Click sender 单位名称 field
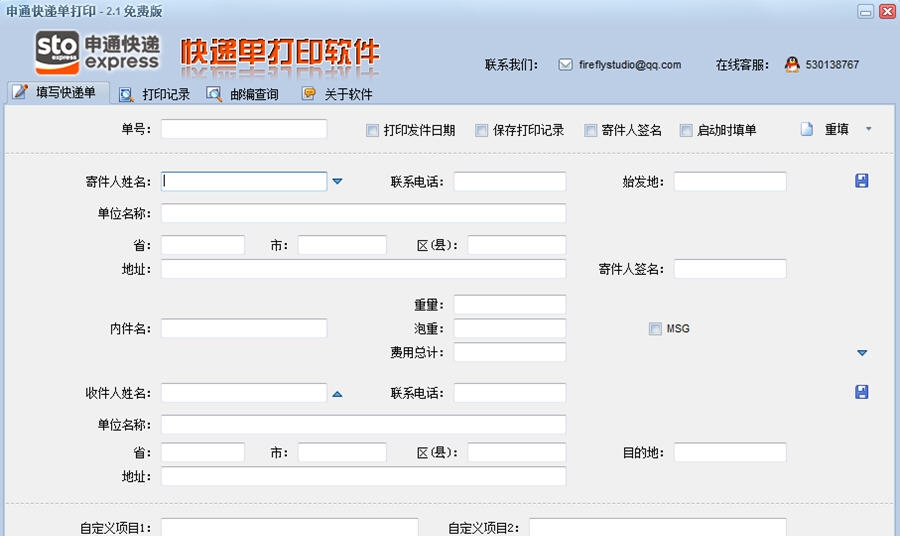The height and width of the screenshot is (536, 900). pyautogui.click(x=363, y=213)
